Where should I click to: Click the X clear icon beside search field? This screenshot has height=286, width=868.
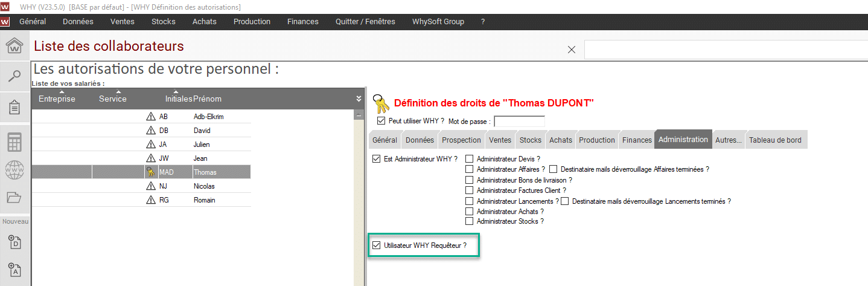coord(571,50)
